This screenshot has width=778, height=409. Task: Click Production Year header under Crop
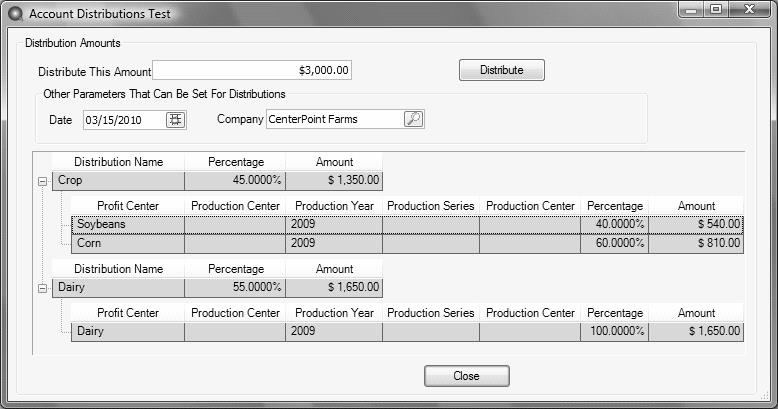pos(334,205)
